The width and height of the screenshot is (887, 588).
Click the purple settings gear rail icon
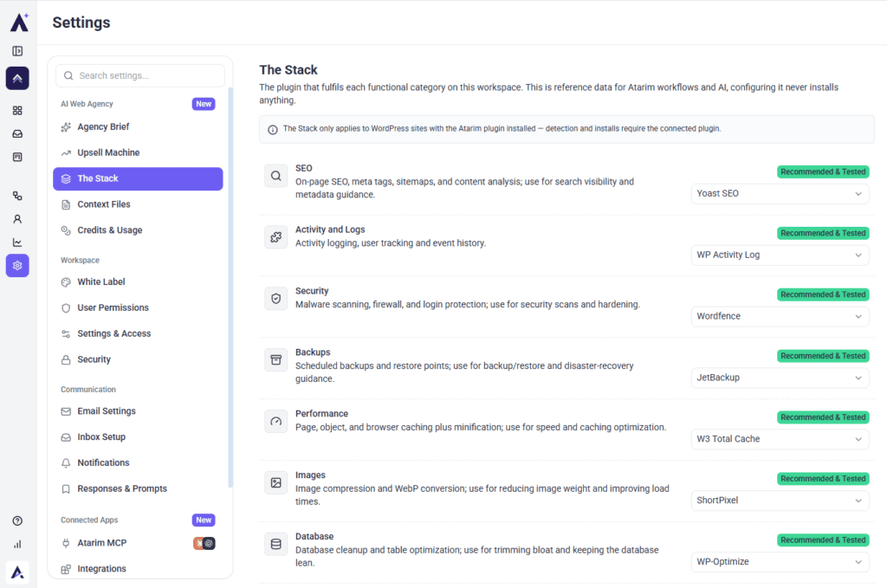17,266
